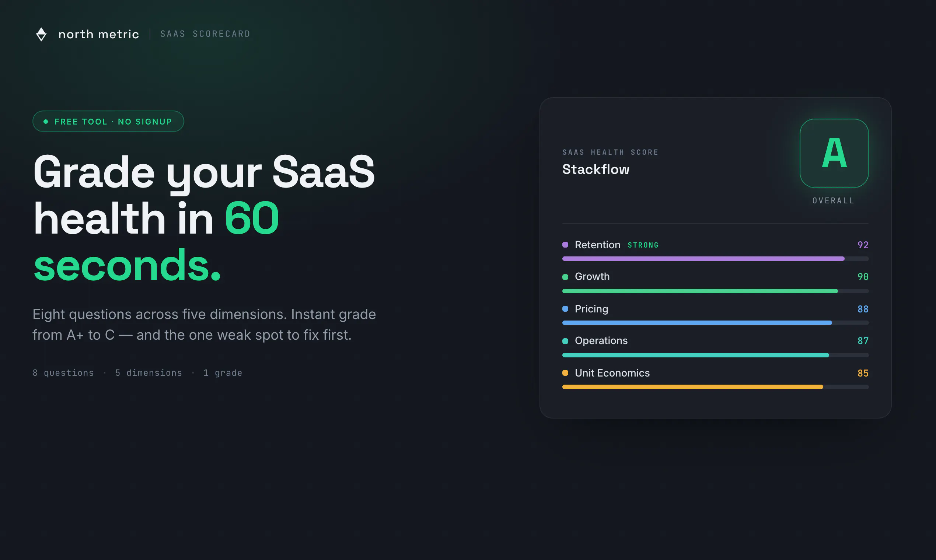Click the '1 grade' stat text

pyautogui.click(x=223, y=373)
